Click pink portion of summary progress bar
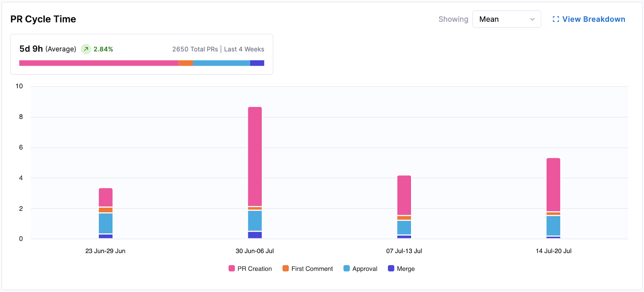Screen dimensions: 644x292 click(99, 63)
